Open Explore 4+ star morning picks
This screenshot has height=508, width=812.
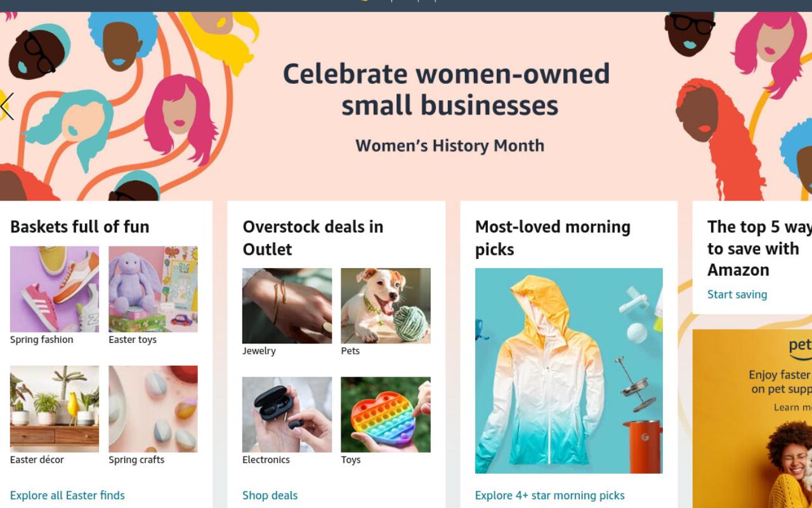click(x=550, y=495)
